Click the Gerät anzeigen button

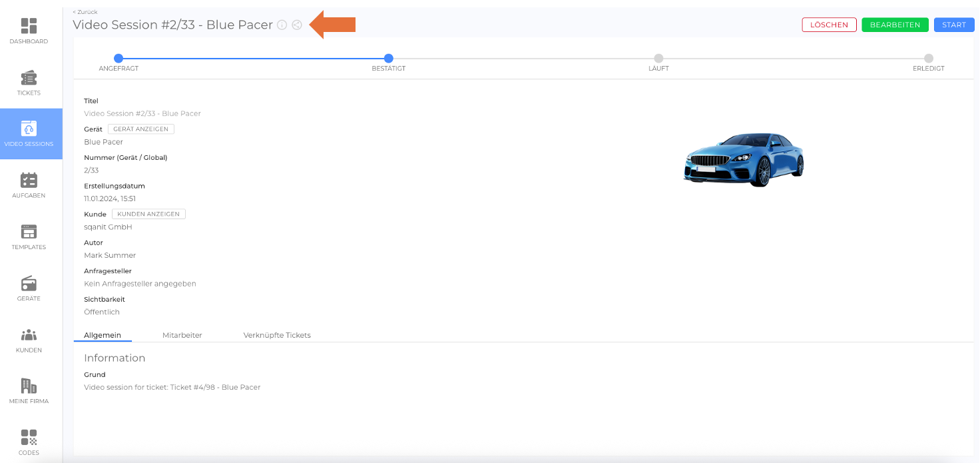140,129
